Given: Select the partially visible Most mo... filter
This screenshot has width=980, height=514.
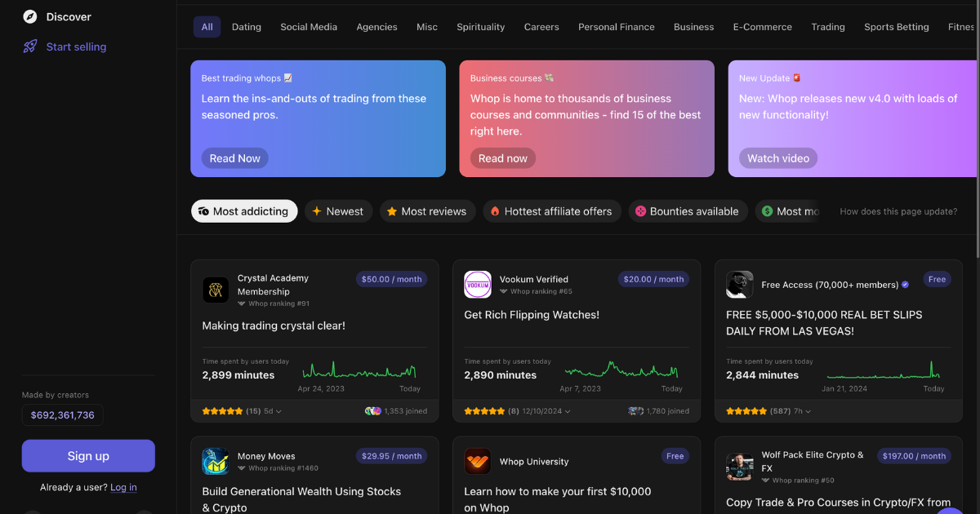Looking at the screenshot, I should (x=787, y=211).
